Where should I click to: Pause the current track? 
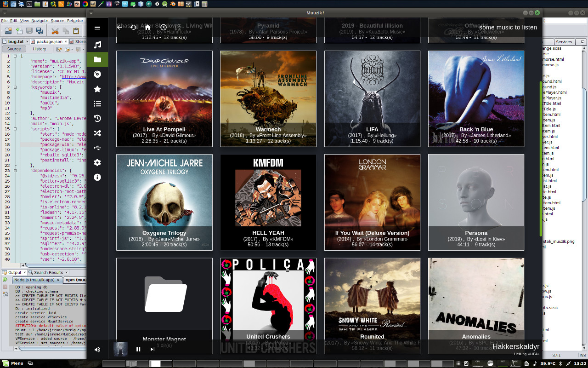pyautogui.click(x=138, y=349)
